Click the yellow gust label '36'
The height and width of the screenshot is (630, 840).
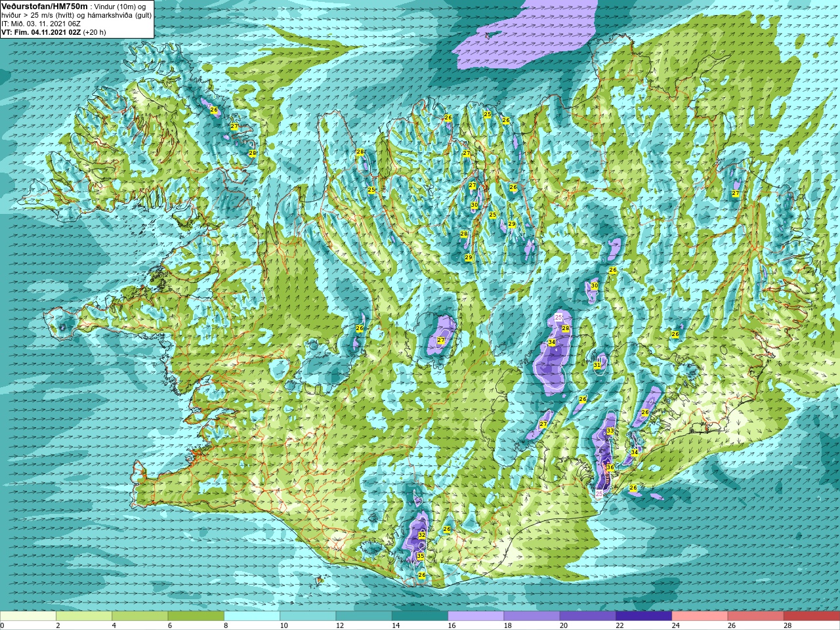tap(610, 467)
